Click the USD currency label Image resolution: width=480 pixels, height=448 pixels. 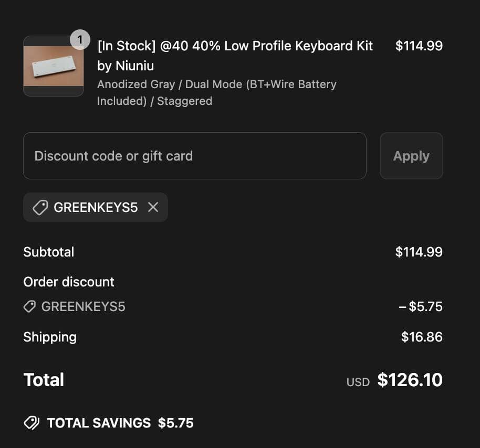tap(358, 382)
